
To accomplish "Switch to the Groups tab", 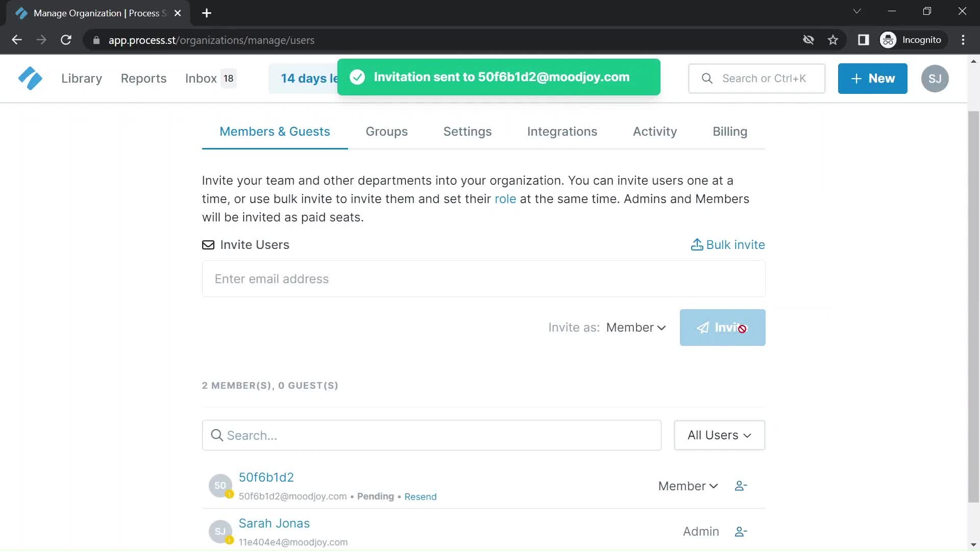I will click(x=386, y=131).
